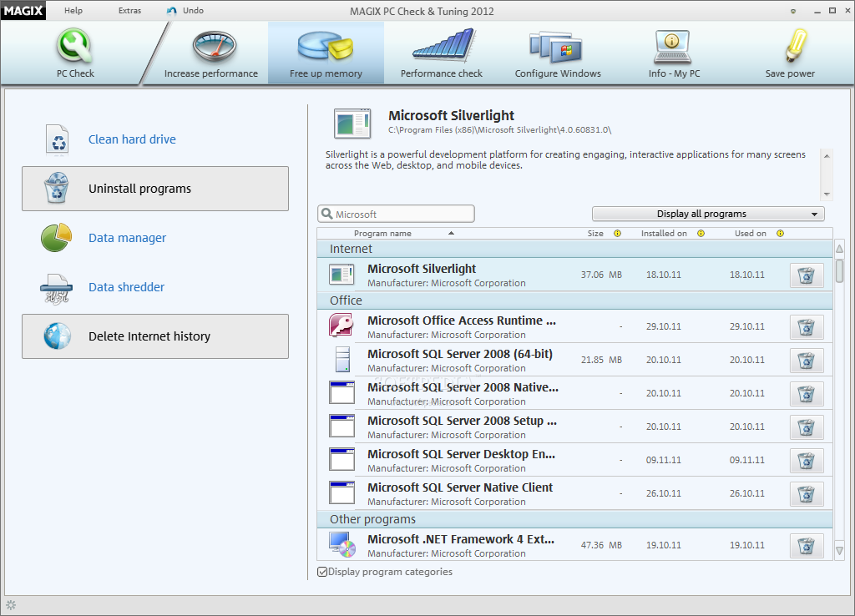Open Increase performance gauge icon
Image resolution: width=855 pixels, height=616 pixels.
click(214, 47)
